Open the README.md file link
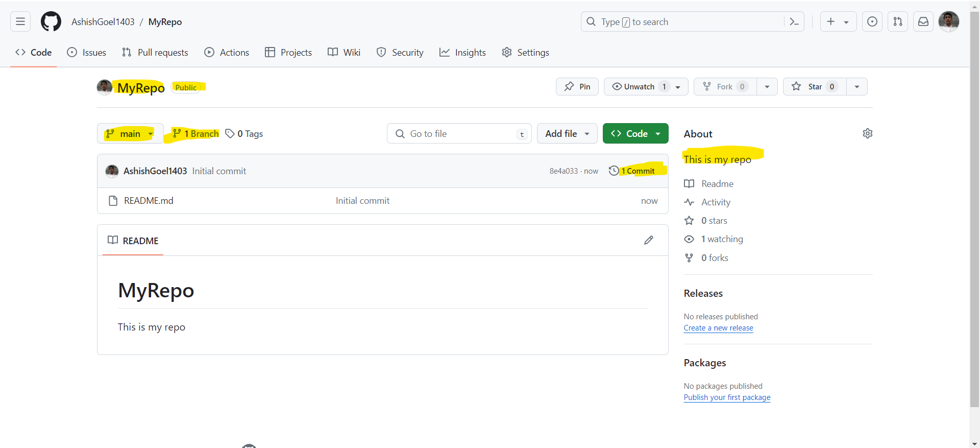Image resolution: width=980 pixels, height=448 pixels. (149, 201)
